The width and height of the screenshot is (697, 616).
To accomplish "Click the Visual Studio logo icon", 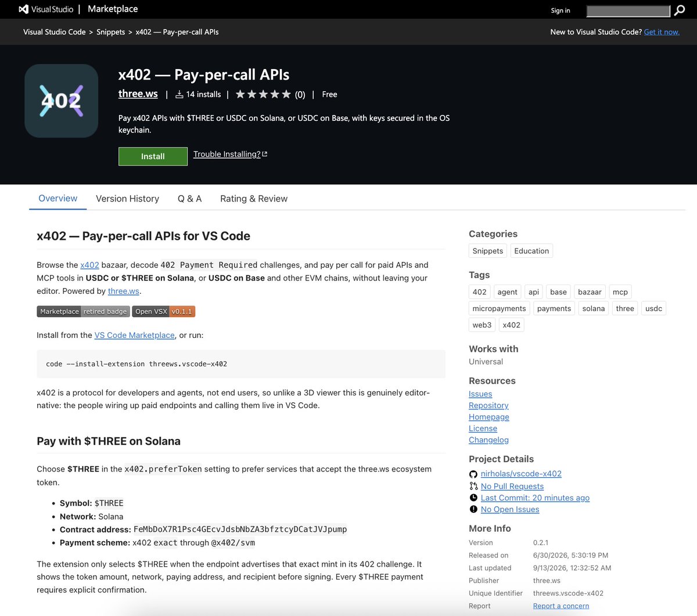I will coord(23,9).
